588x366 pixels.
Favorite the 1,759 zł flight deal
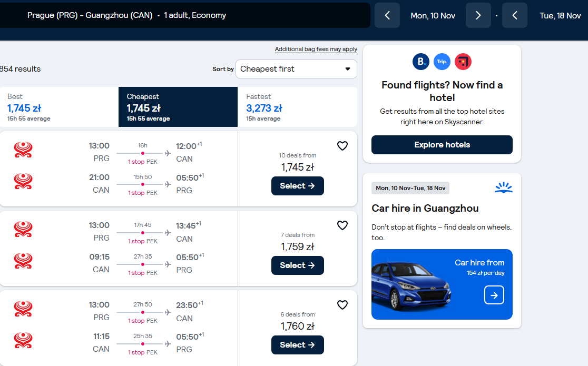pos(342,225)
